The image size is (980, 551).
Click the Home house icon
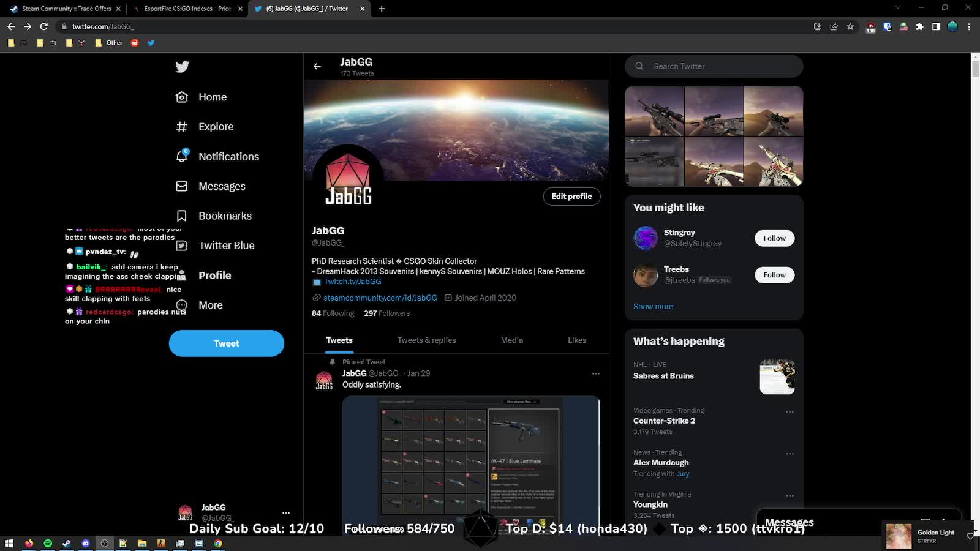coord(182,97)
